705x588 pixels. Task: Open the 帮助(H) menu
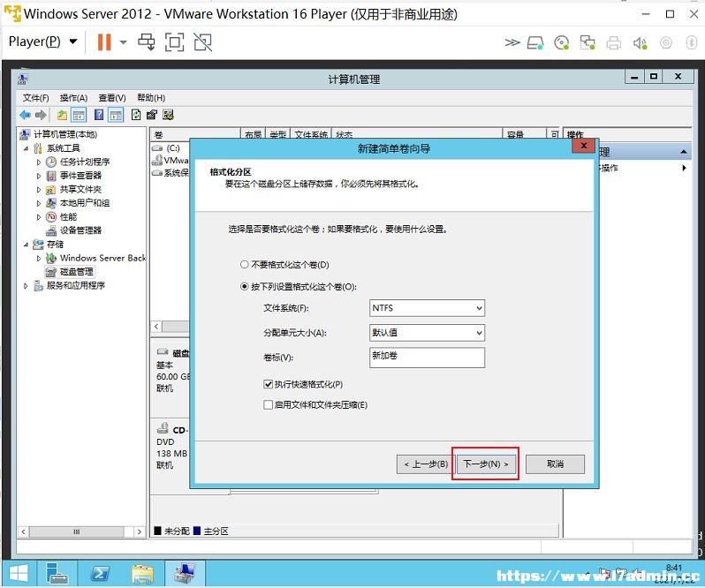pos(151,98)
